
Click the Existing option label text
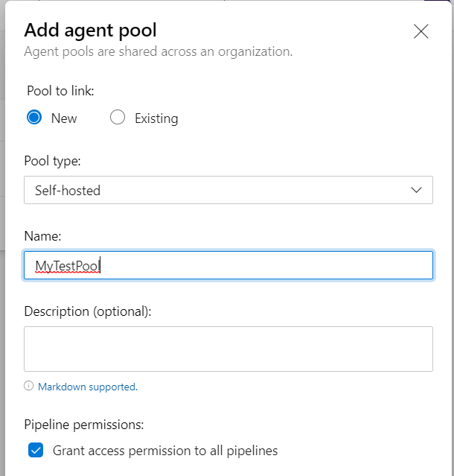pyautogui.click(x=156, y=118)
